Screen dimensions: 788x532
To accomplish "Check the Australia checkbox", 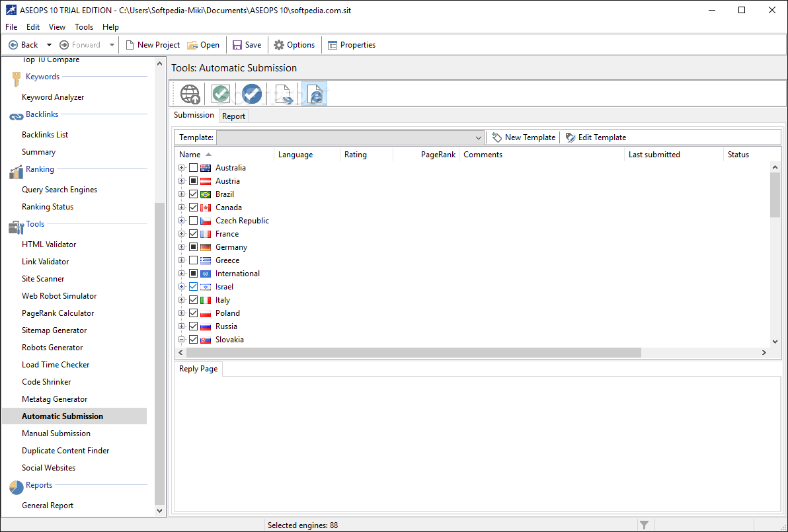I will (x=194, y=168).
